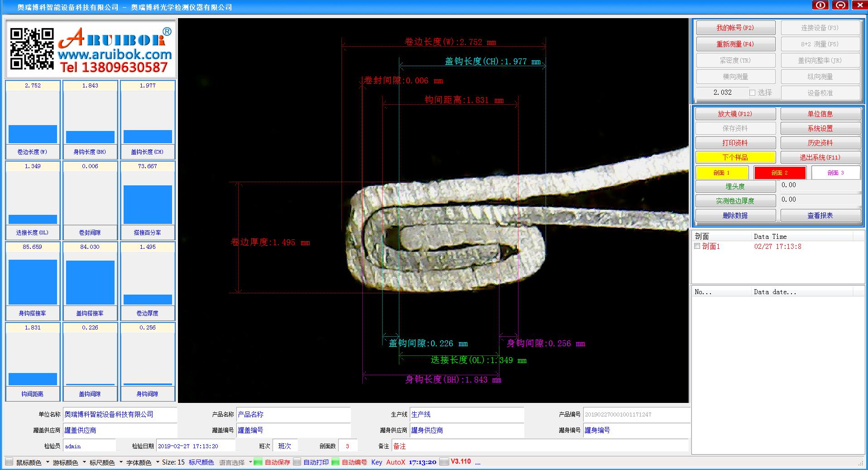Expand the 游标颜色 dropdown arrow
868x470 pixels.
tap(84, 462)
